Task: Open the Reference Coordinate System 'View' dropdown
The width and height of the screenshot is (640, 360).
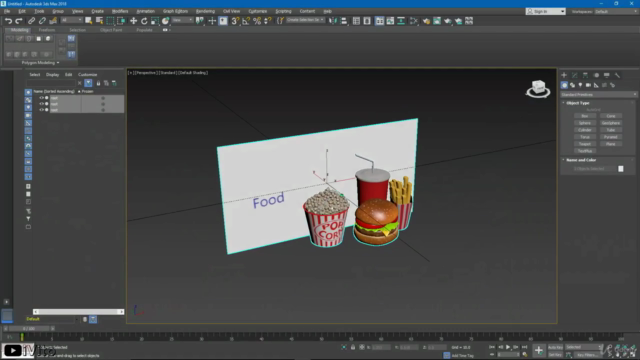Action: coord(182,20)
